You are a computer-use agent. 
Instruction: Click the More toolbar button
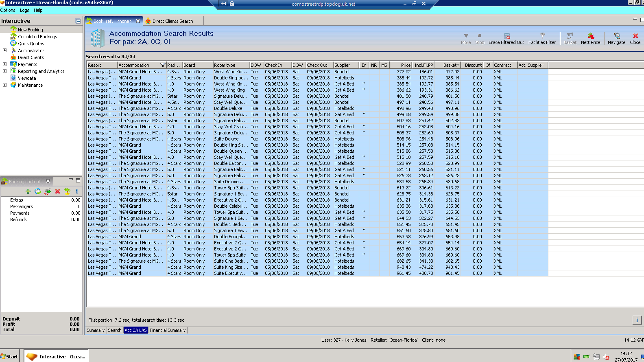coord(466,39)
